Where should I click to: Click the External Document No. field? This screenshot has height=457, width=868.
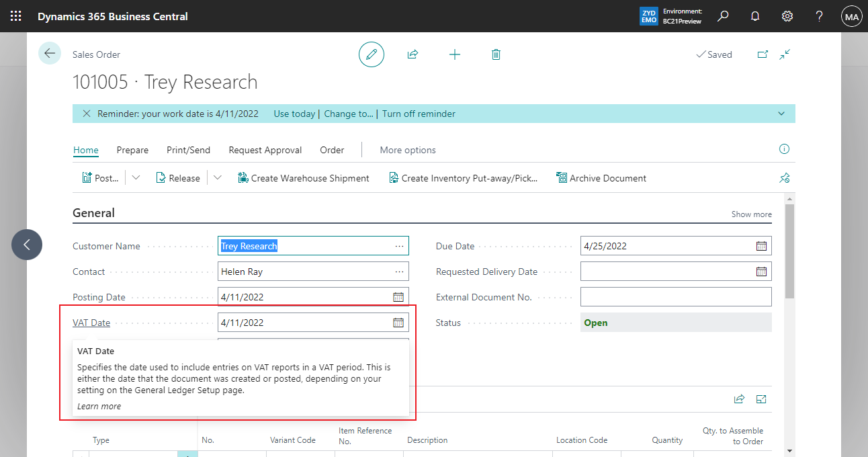[x=675, y=297]
